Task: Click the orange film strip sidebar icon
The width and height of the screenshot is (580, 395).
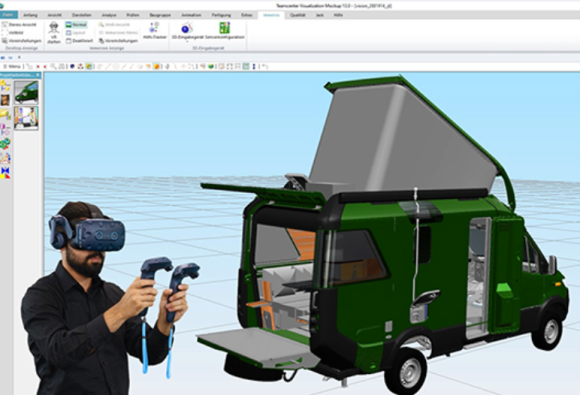Action: [x=5, y=100]
